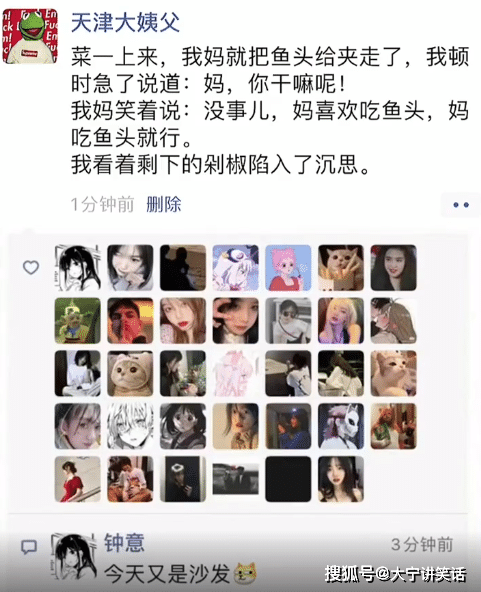Click the 删除 delete link
Screen dimensions: 481x592
click(x=163, y=204)
